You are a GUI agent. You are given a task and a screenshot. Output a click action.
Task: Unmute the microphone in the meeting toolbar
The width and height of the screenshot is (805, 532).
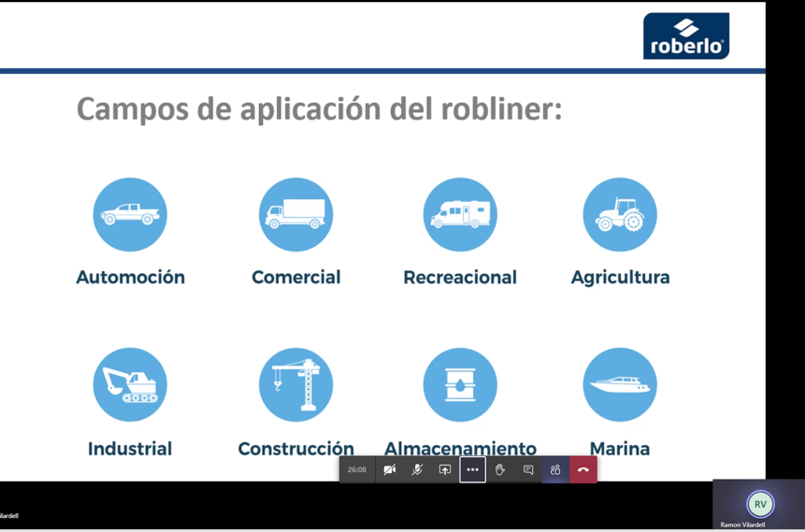[x=417, y=469]
